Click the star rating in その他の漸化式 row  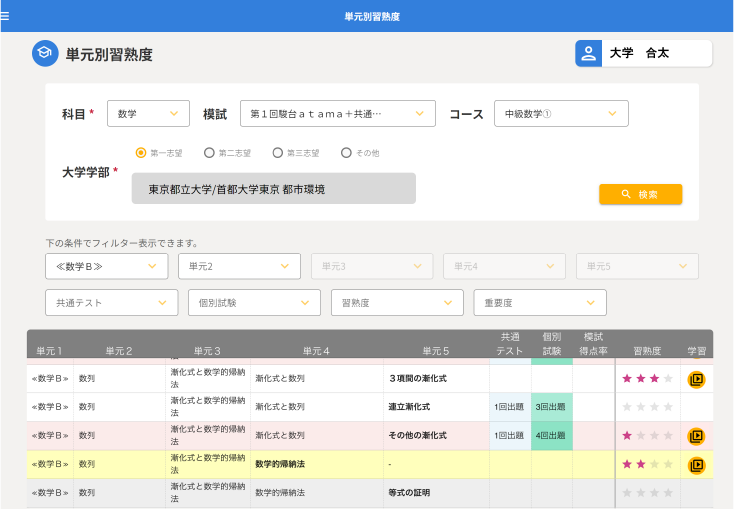click(647, 436)
